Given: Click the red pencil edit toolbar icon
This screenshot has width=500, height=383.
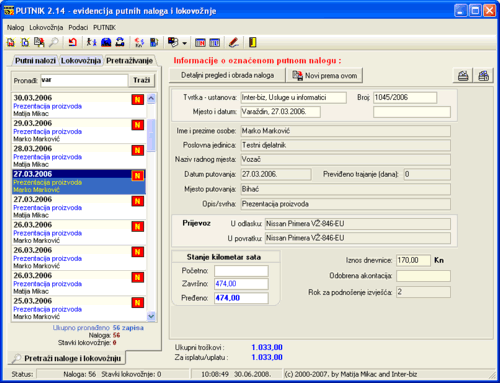Looking at the screenshot, I should (234, 42).
